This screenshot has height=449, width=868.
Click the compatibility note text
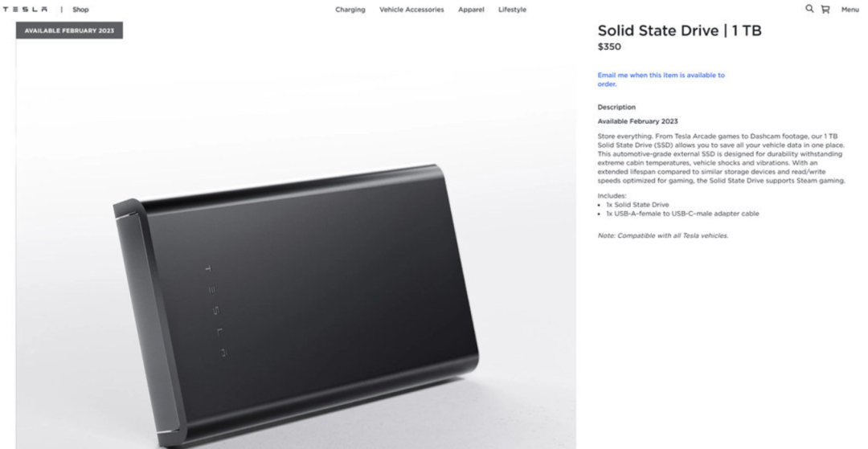(x=662, y=235)
